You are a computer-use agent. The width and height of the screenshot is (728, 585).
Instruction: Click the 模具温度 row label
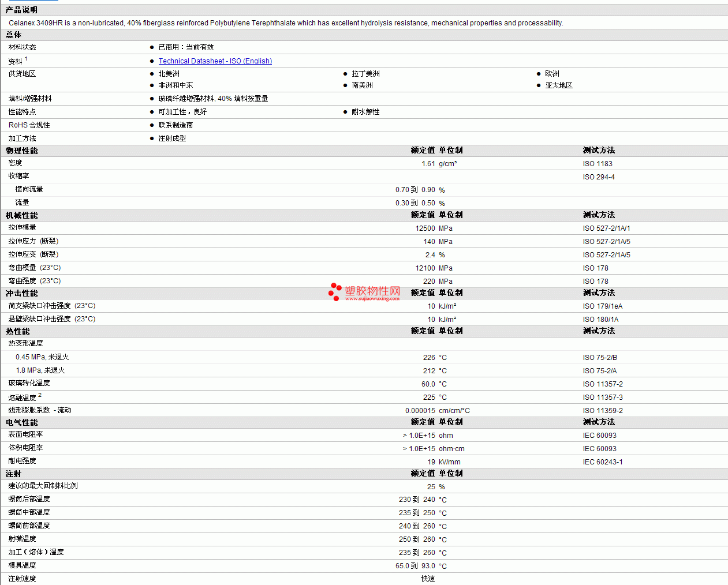pyautogui.click(x=23, y=565)
